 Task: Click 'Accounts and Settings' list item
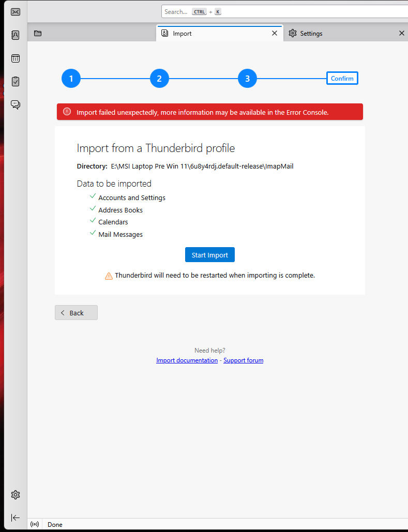coord(132,197)
